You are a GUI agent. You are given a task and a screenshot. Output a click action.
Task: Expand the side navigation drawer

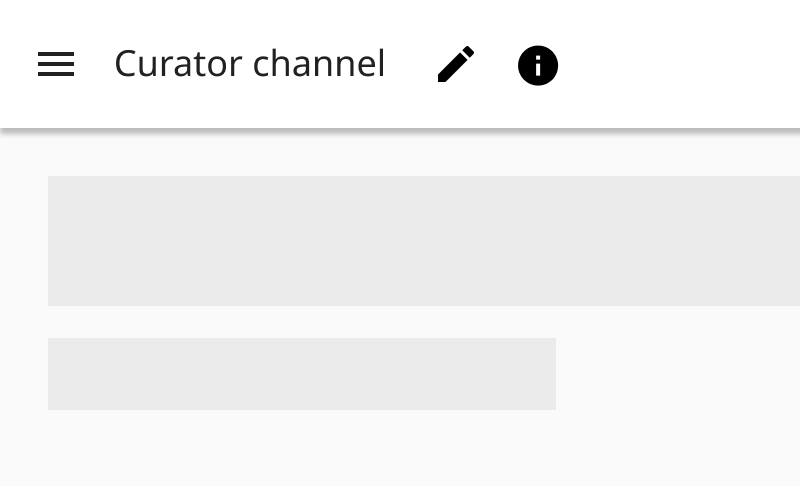tap(56, 65)
